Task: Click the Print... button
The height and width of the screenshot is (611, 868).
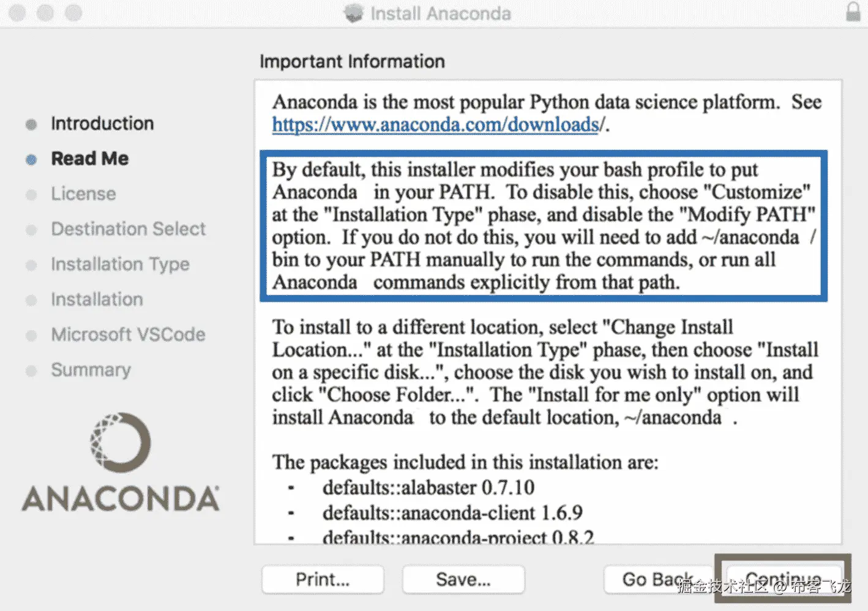Action: click(x=323, y=579)
